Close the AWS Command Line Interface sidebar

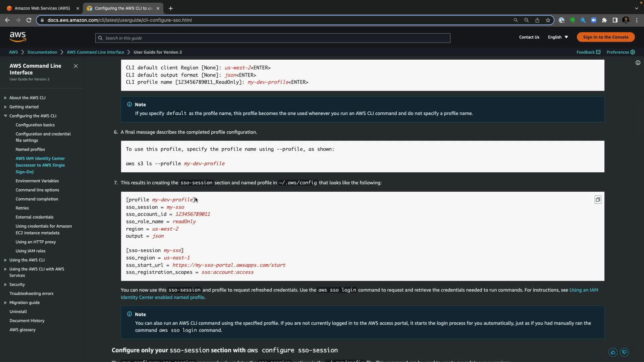coord(76,66)
